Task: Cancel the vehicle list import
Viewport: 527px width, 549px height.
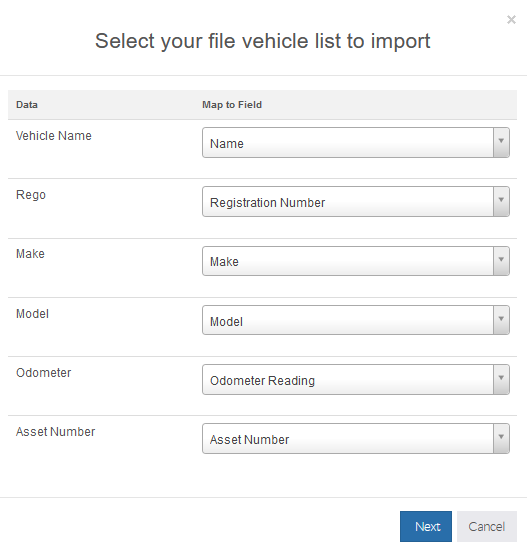Action: (487, 526)
